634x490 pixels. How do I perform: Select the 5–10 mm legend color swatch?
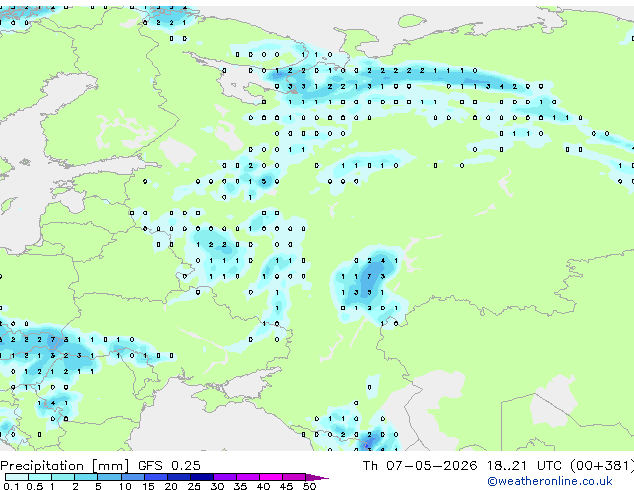click(109, 477)
